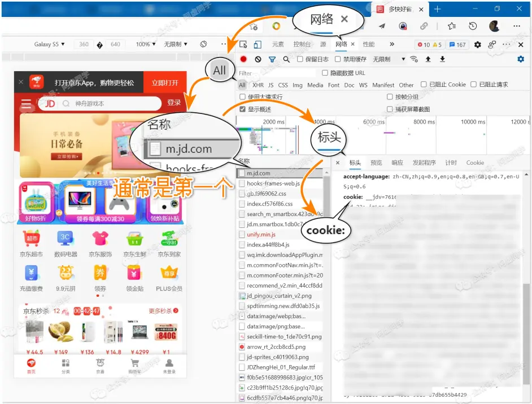The image size is (532, 404).
Task: Open DevTools settings gear icon
Action: [478, 45]
